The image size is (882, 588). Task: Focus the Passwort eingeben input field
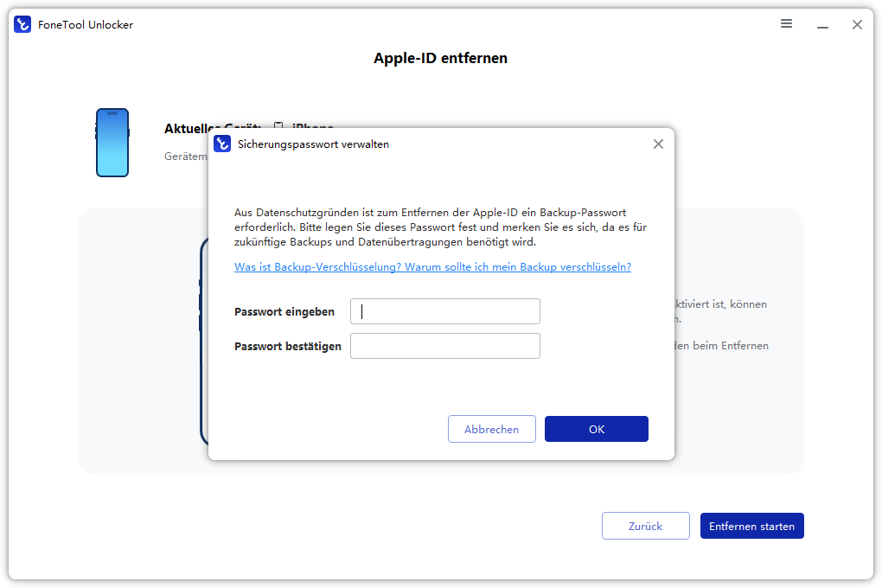point(445,311)
